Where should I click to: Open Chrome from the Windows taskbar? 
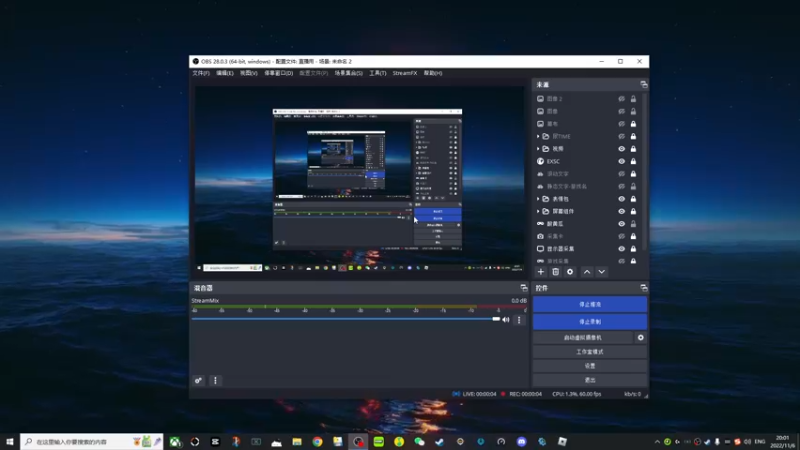pos(317,442)
